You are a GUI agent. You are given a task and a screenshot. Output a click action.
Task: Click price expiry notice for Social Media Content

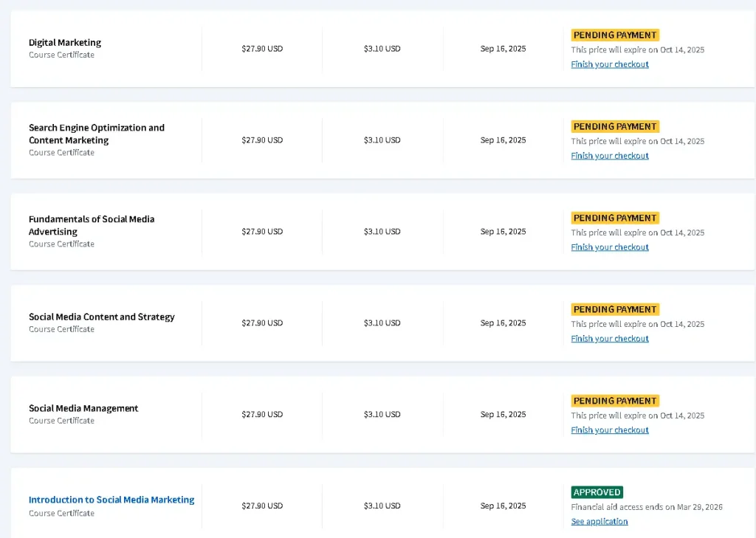(x=638, y=324)
